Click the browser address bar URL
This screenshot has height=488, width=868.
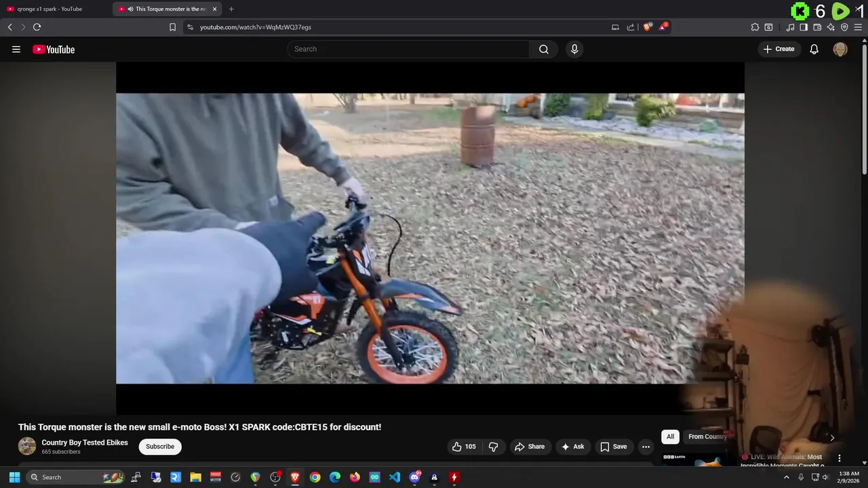tap(256, 27)
